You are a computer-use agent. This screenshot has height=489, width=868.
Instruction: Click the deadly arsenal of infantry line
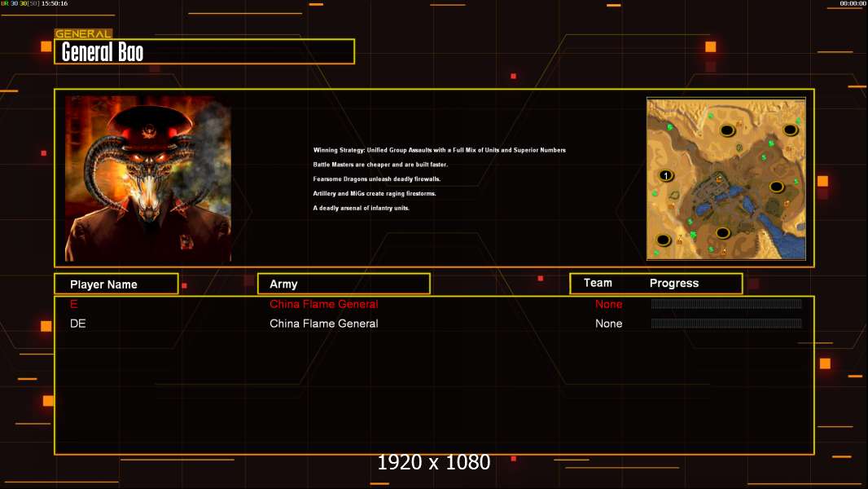361,208
